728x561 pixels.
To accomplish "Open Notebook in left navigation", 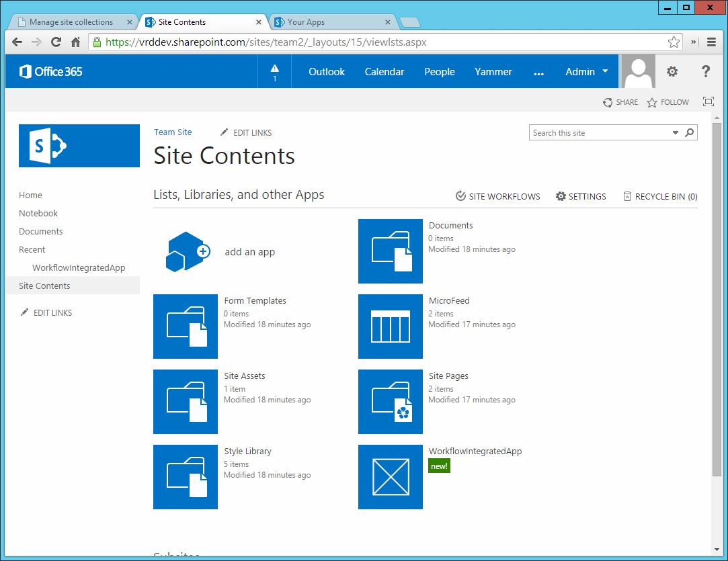I will pos(38,214).
